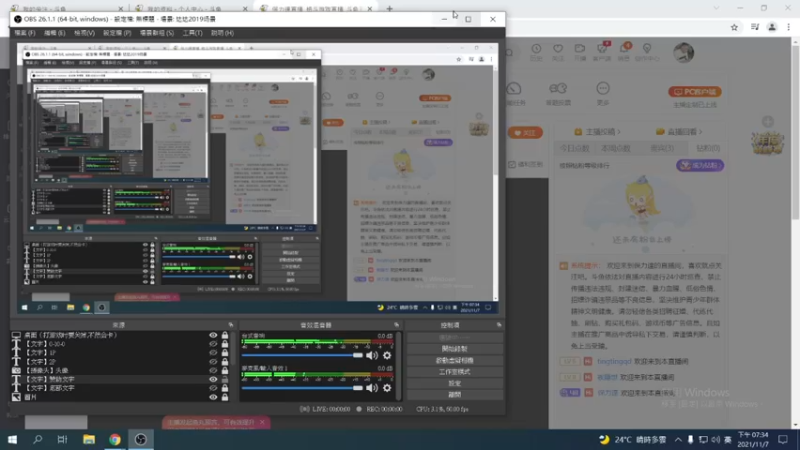Adjust the 台式音响 volume slider
Screen dimensions: 800x450
click(x=302, y=355)
